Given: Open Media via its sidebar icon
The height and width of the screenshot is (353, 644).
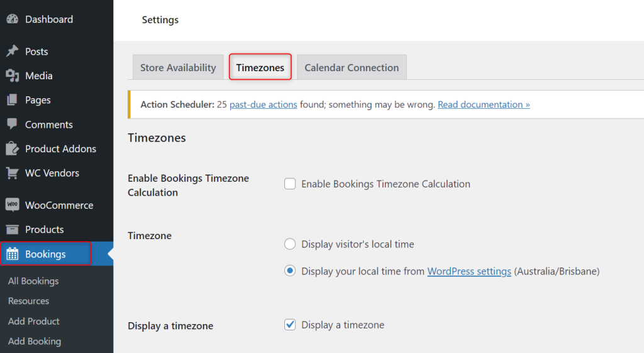Looking at the screenshot, I should click(x=12, y=76).
